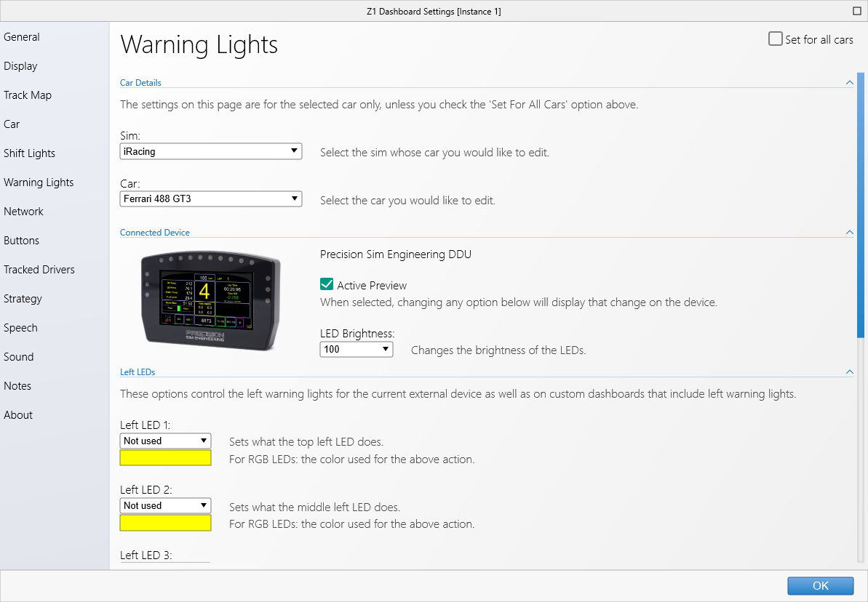Click the 'Precision Sim Engineering DDU' device name
Viewport: 868px width, 602px height.
(x=396, y=254)
